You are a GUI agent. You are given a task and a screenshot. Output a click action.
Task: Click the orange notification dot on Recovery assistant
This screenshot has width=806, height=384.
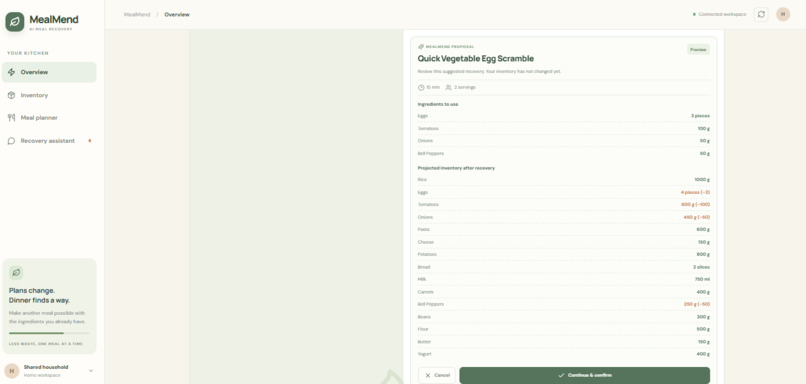(x=90, y=140)
